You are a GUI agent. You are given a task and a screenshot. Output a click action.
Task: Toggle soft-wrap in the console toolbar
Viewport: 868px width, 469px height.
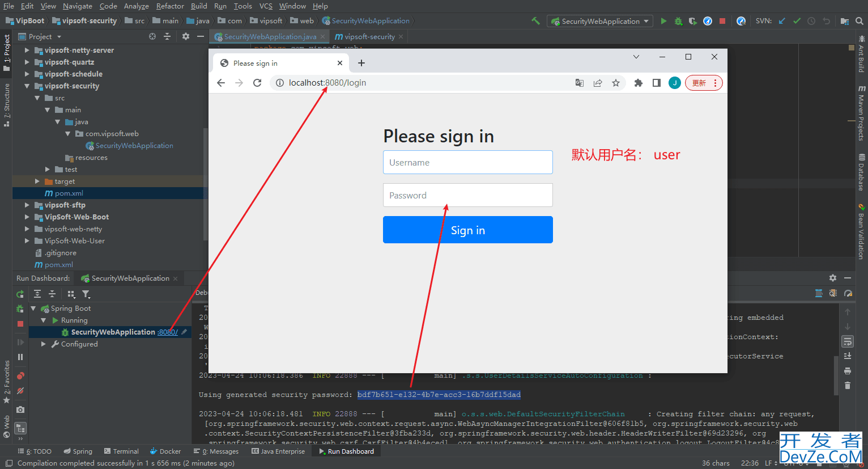[848, 341]
